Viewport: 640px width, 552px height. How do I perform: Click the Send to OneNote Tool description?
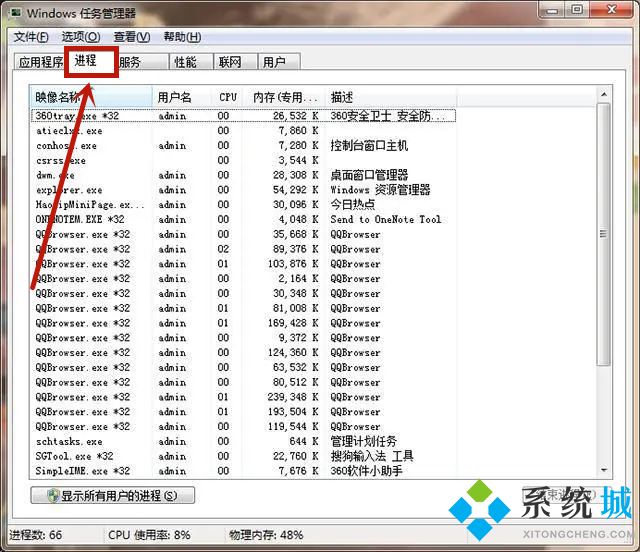pos(386,220)
